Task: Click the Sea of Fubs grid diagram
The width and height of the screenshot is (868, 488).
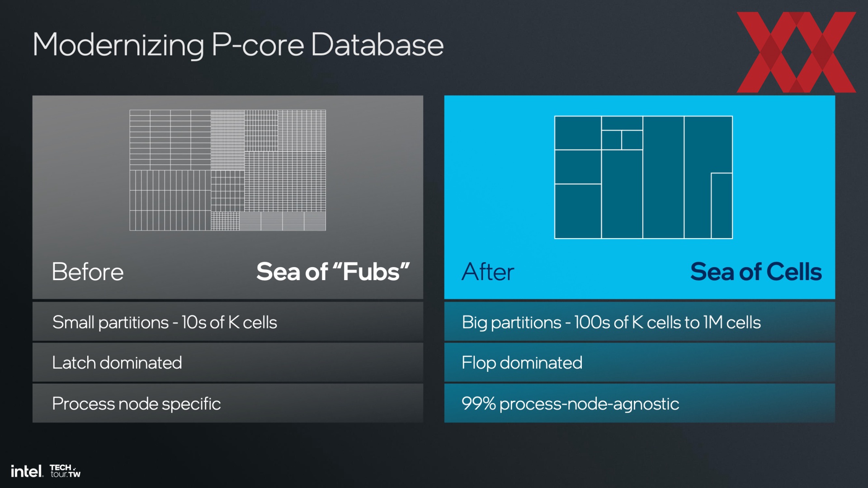Action: pos(227,170)
